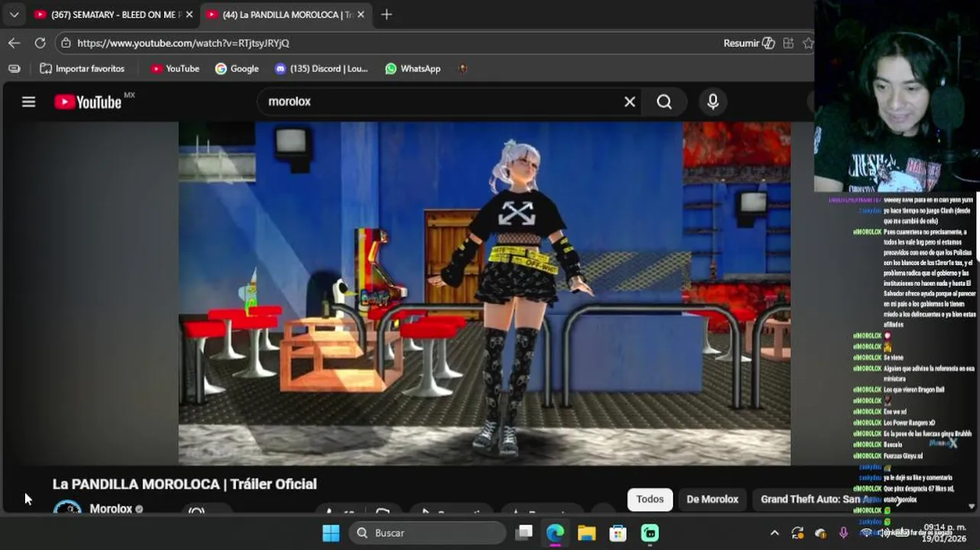Screen dimensions: 980x550
Task: Select the Todos filter chip
Action: (650, 500)
